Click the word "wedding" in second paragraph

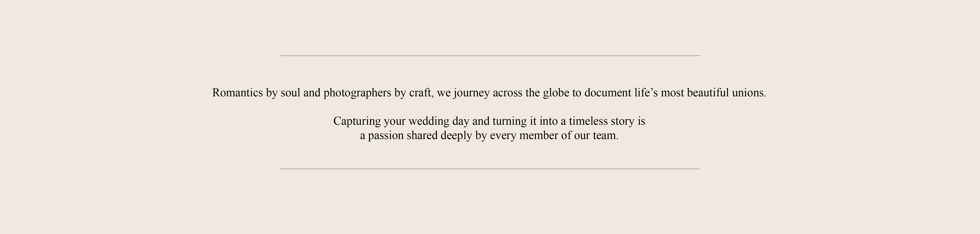tap(429, 121)
